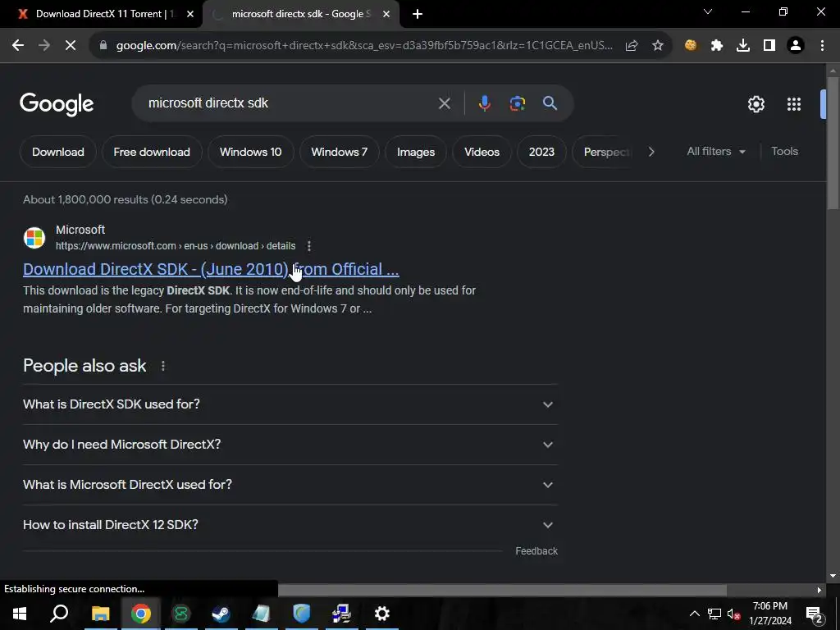
Task: Click the Feedback link
Action: click(x=536, y=551)
